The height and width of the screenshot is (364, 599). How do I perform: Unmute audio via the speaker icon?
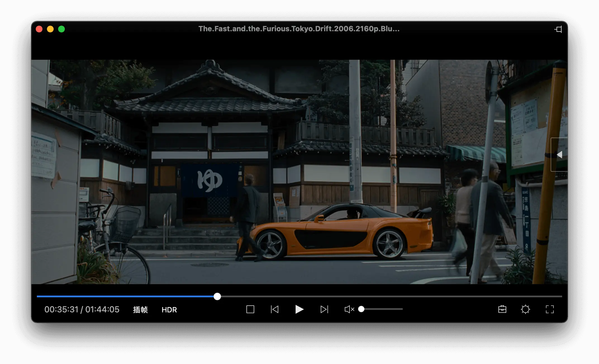click(349, 309)
